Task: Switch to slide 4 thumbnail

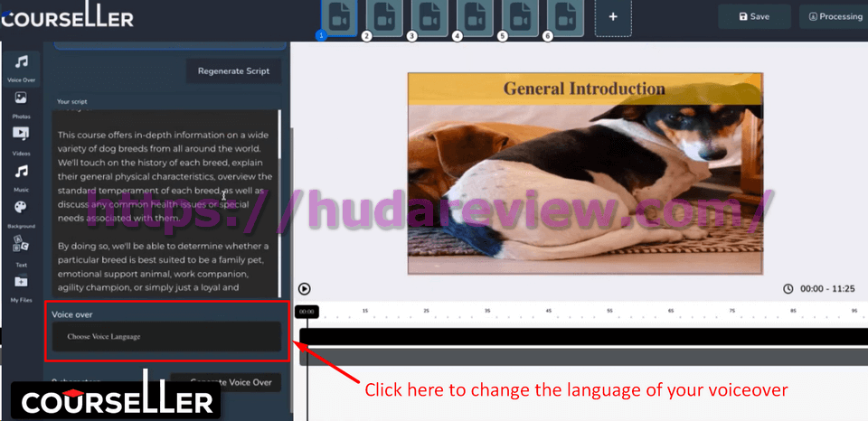Action: (475, 17)
